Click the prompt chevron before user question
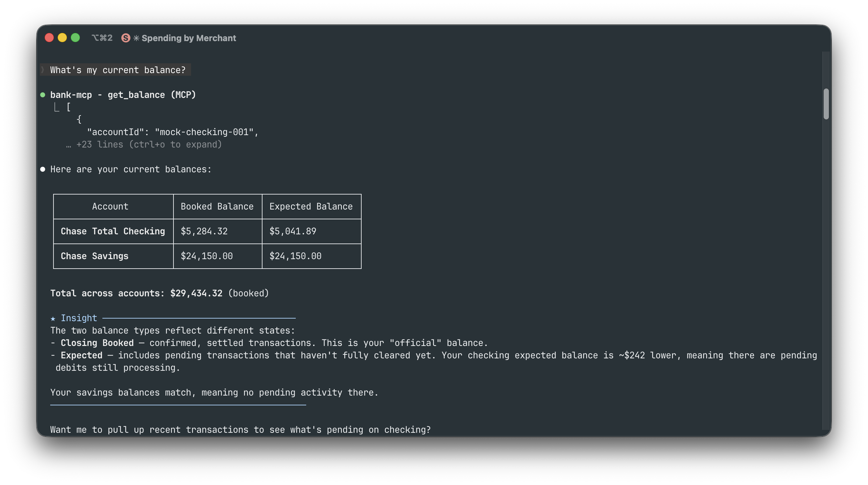This screenshot has width=868, height=485. [43, 70]
